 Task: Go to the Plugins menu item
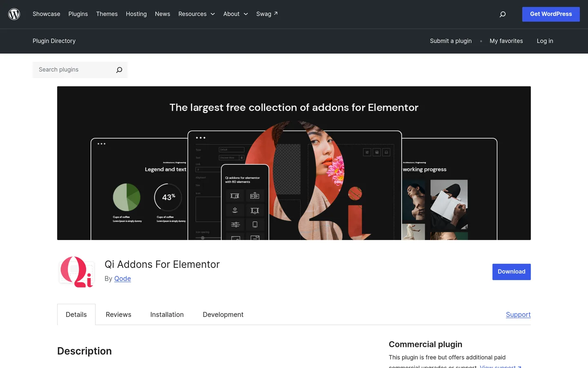point(78,14)
